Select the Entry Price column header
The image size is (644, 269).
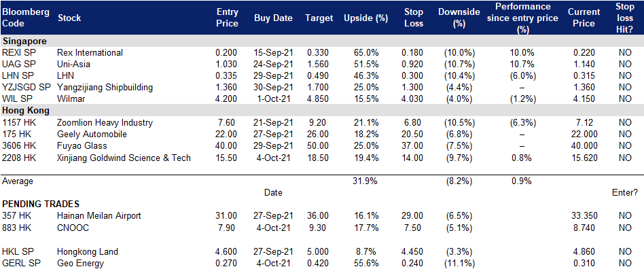(227, 18)
